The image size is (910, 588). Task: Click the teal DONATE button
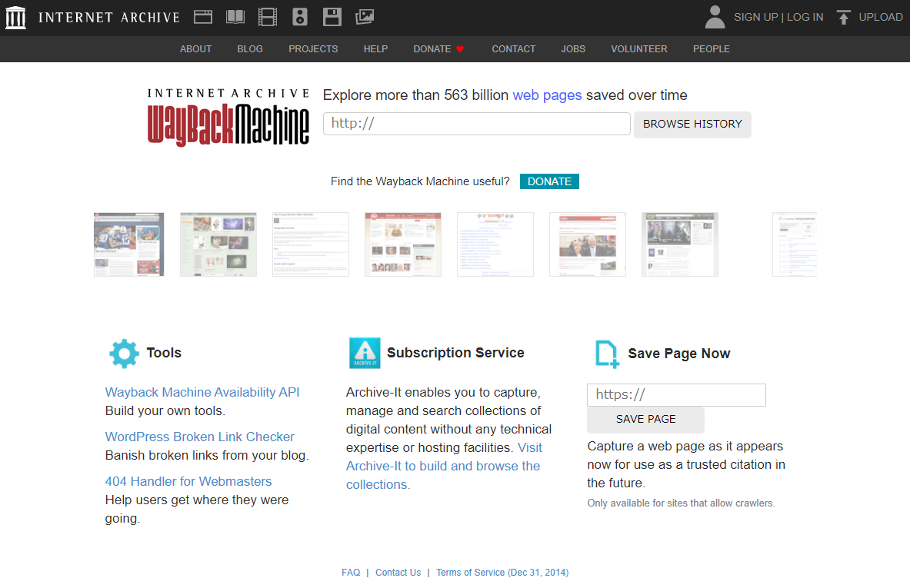point(549,181)
